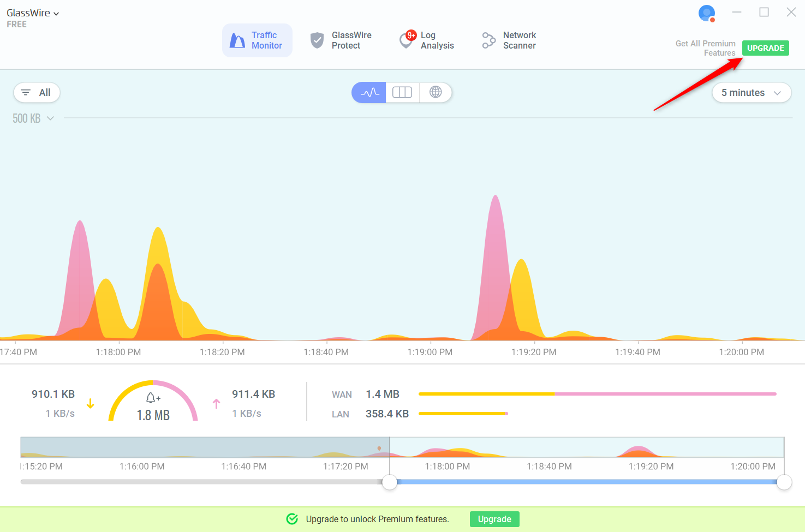
Task: Close the GlassWire window
Action: coord(791,12)
